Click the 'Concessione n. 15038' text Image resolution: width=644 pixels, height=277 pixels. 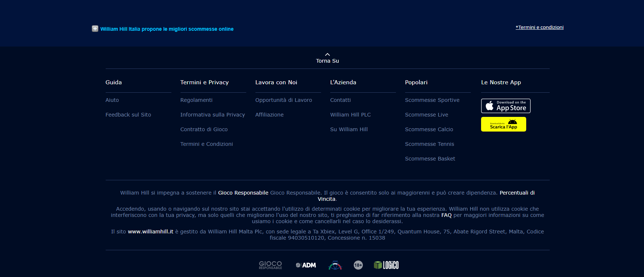point(356,238)
